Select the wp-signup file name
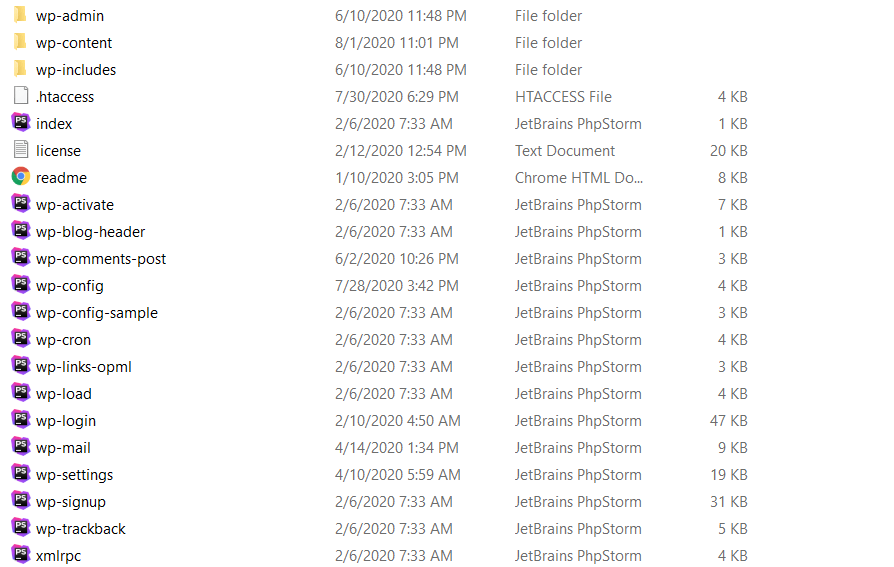Image resolution: width=894 pixels, height=567 pixels. point(71,502)
